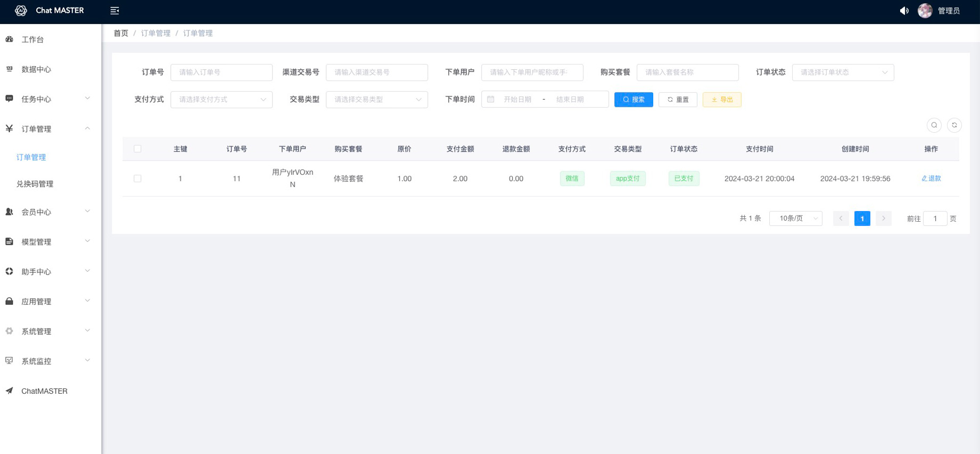980x454 pixels.
Task: Open the 10条/页 page size dropdown
Action: pyautogui.click(x=796, y=218)
